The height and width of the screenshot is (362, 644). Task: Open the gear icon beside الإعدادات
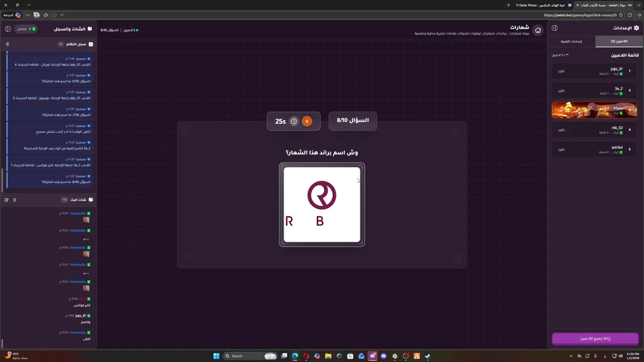point(636,28)
